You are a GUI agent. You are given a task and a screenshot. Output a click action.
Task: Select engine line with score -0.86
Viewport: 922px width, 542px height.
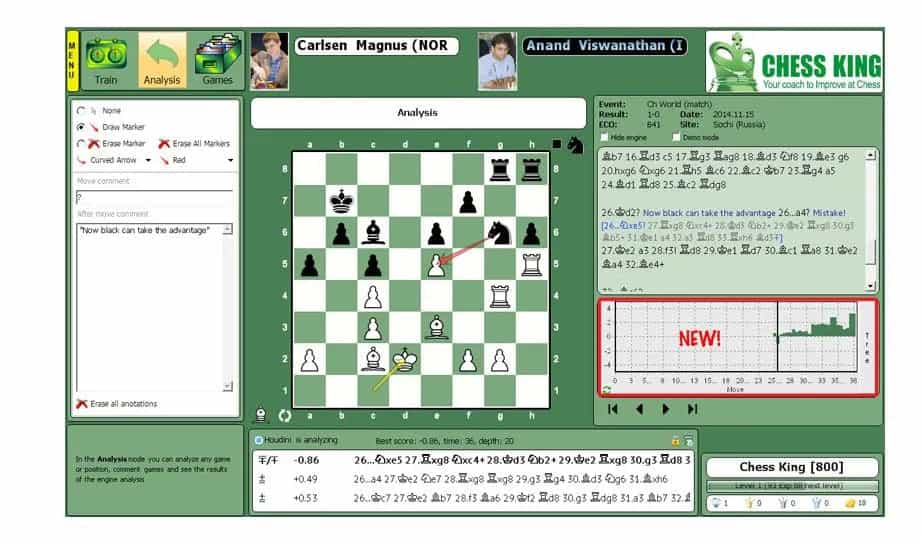(x=474, y=460)
